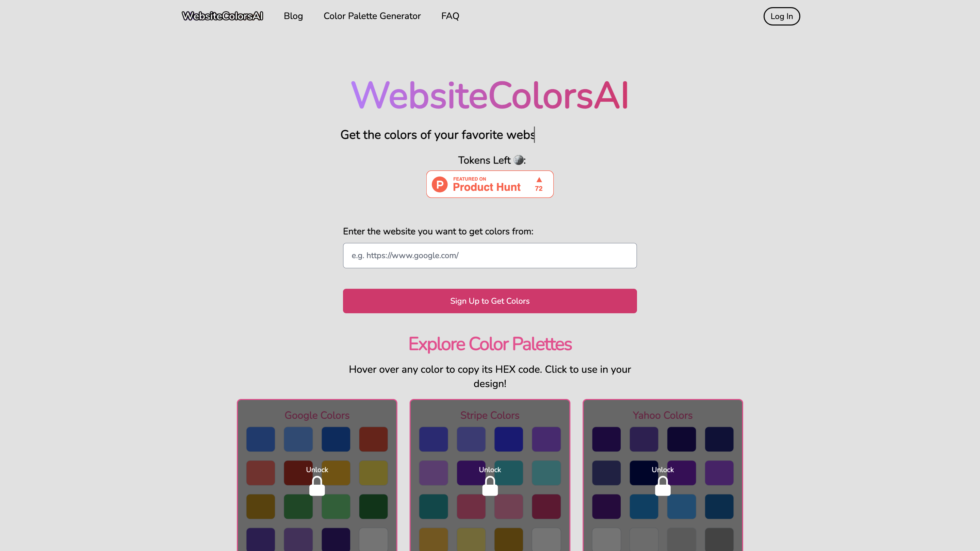
Task: Open the Blog page
Action: coord(293,16)
